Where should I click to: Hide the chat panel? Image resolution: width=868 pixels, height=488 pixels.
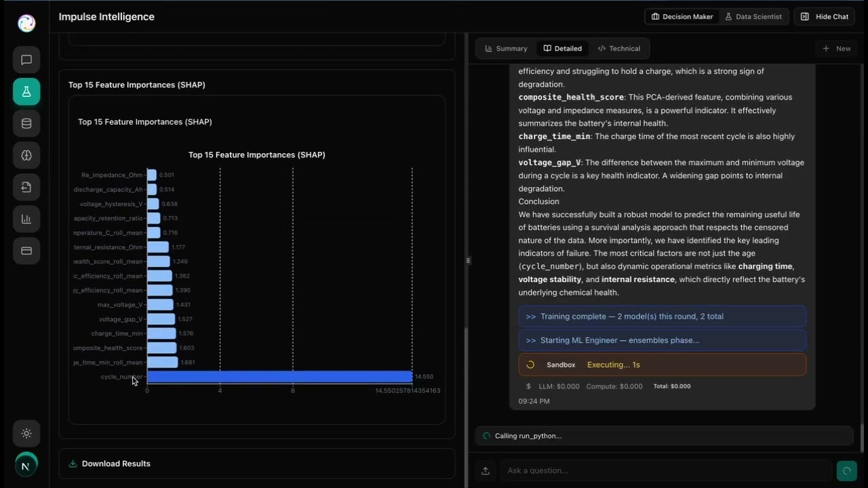824,16
